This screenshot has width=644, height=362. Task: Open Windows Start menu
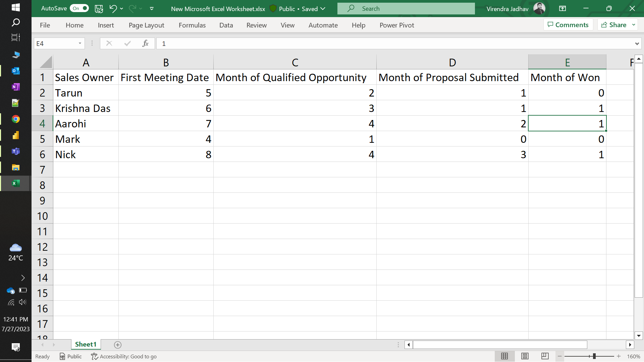(16, 7)
